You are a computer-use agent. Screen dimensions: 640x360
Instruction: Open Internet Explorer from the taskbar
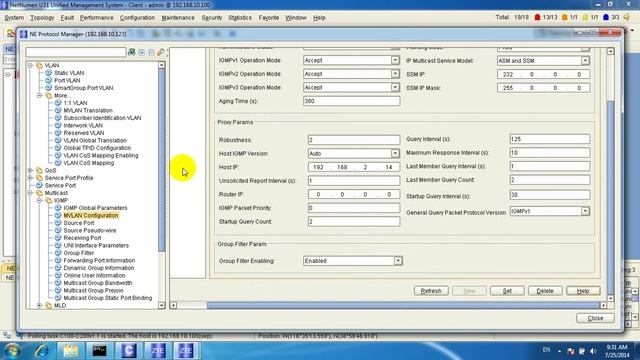pos(41,351)
